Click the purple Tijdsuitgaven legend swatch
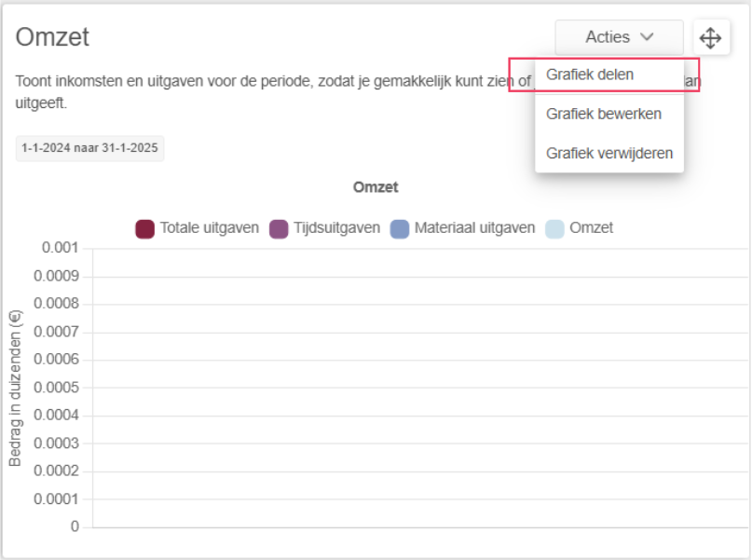The image size is (752, 560). point(279,228)
